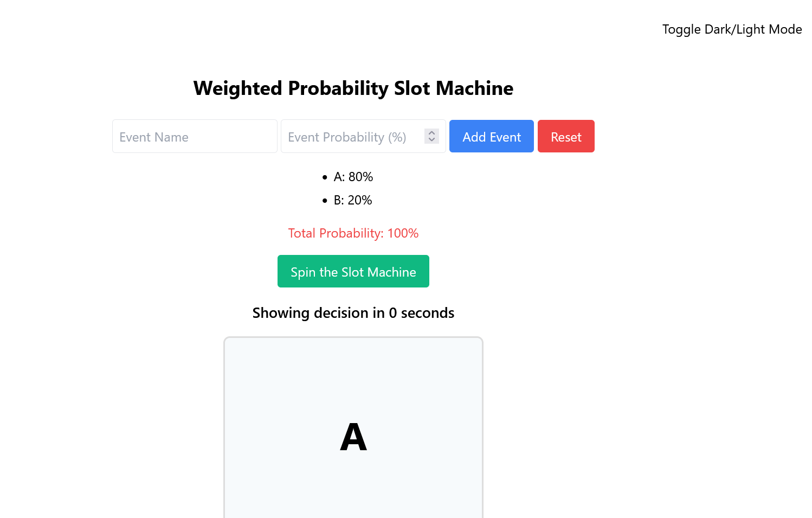The width and height of the screenshot is (812, 518).
Task: Click the bullet beside event A
Action: [x=325, y=177]
